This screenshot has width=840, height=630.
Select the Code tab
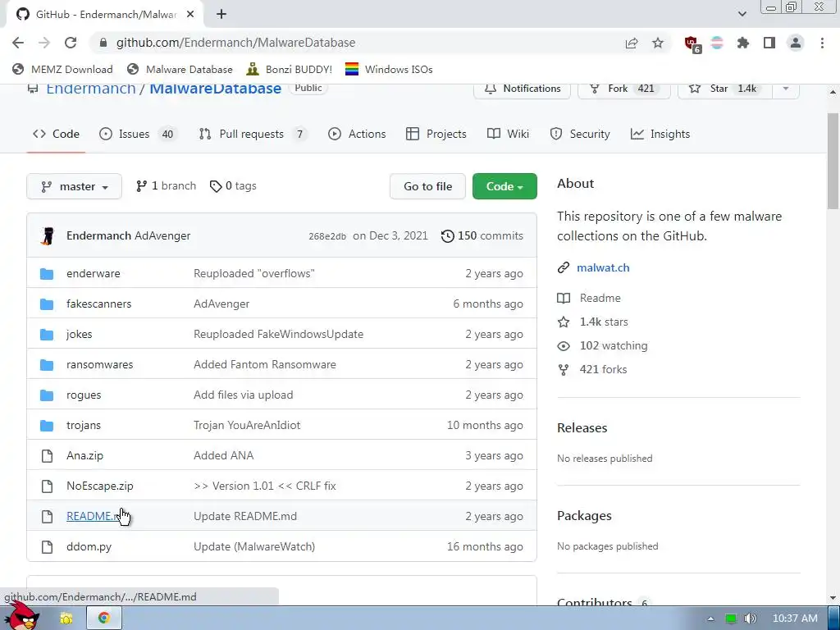click(57, 134)
